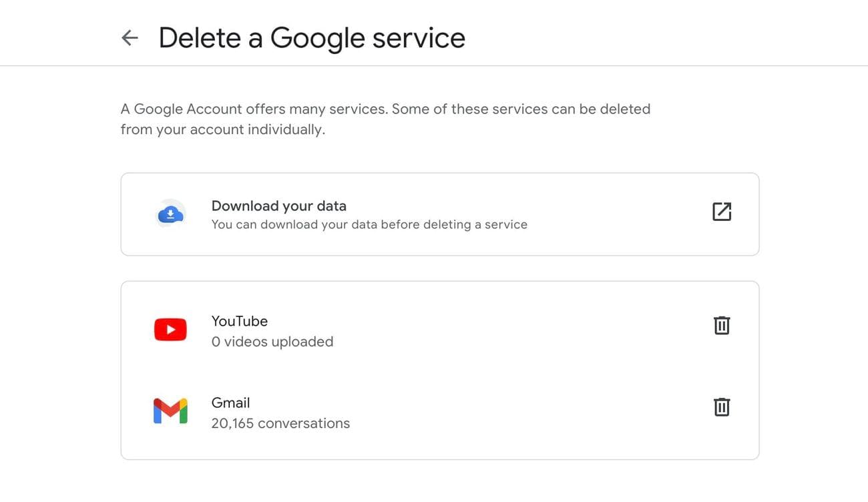Delete the YouTube service using its trash icon
Screen dimensions: 868x502
pos(721,325)
